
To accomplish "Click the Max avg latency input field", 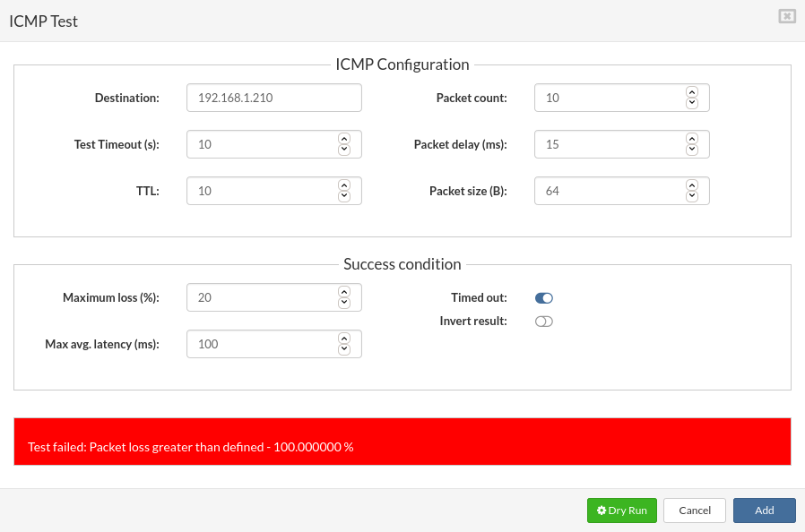I will (x=260, y=344).
